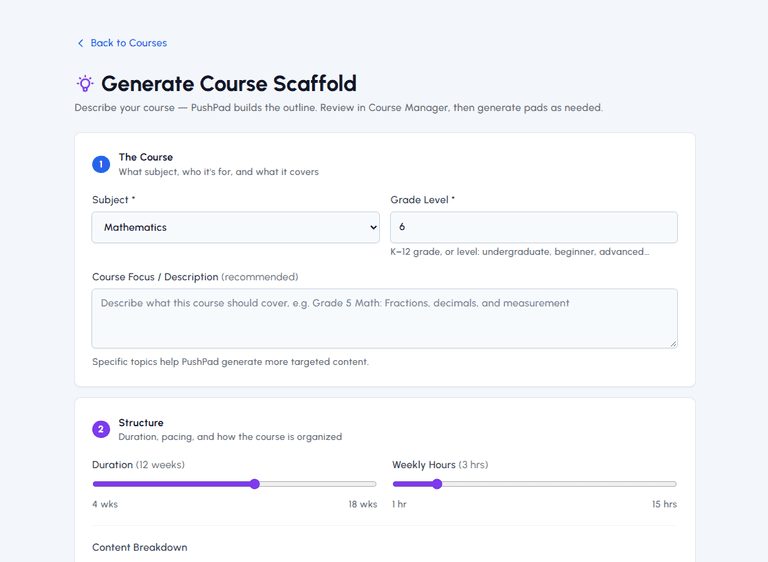Click 'Specific topics help PushPad' hint text
The height and width of the screenshot is (562, 768).
pyautogui.click(x=230, y=362)
